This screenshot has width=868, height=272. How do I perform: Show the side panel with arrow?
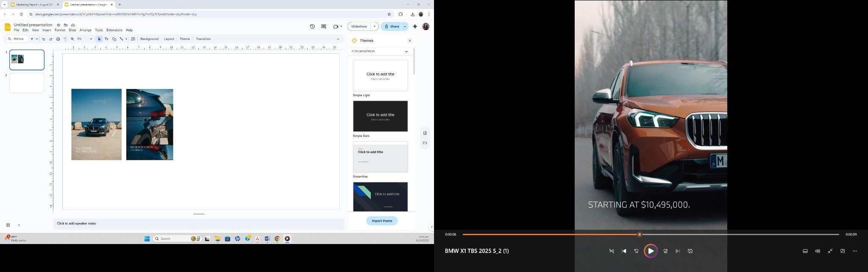pyautogui.click(x=431, y=227)
